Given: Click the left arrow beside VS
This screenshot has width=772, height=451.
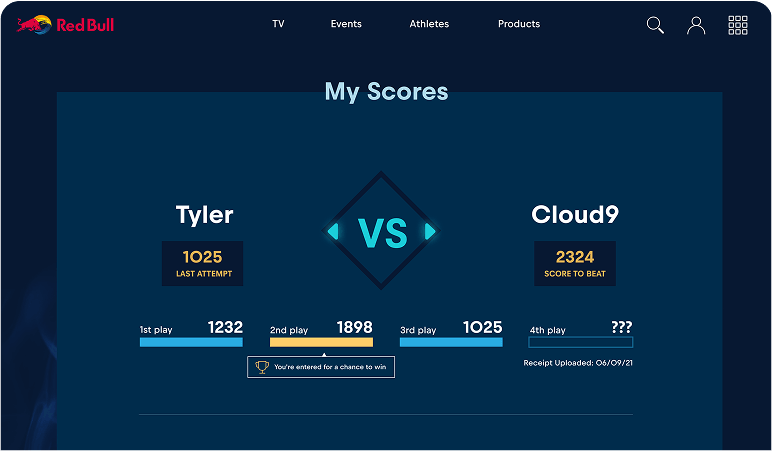Looking at the screenshot, I should pos(333,231).
